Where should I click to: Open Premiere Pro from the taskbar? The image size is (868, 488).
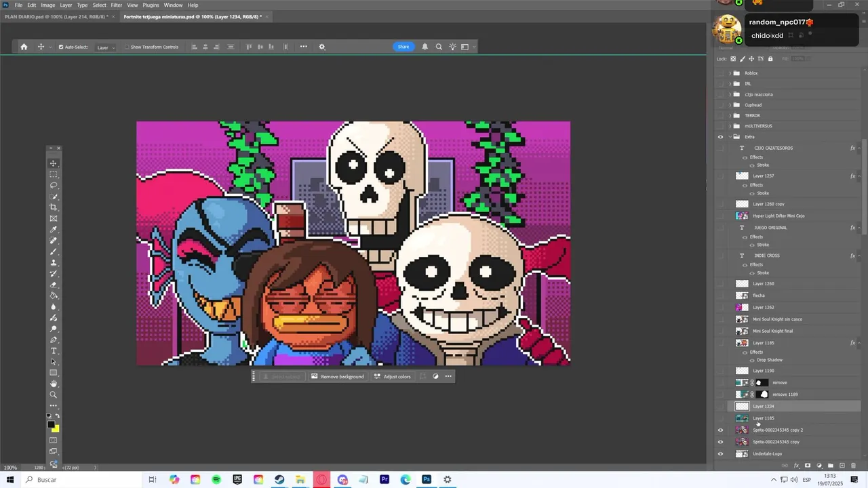click(x=384, y=479)
